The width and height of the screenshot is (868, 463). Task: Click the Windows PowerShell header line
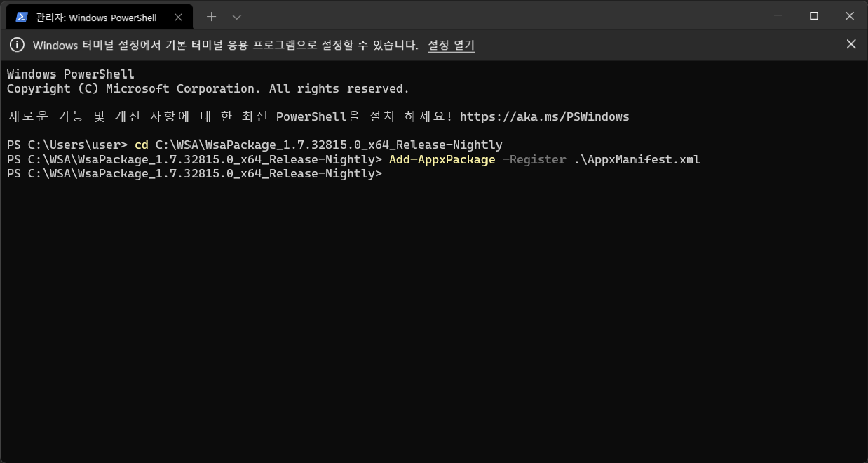tap(71, 74)
